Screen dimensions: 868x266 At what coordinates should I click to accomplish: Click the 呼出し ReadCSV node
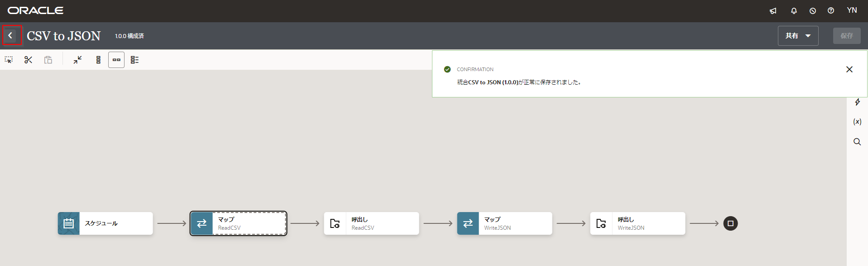tap(371, 223)
